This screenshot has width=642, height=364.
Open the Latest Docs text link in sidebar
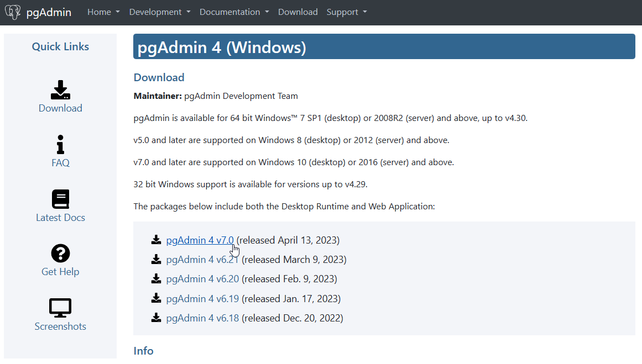[x=60, y=218]
